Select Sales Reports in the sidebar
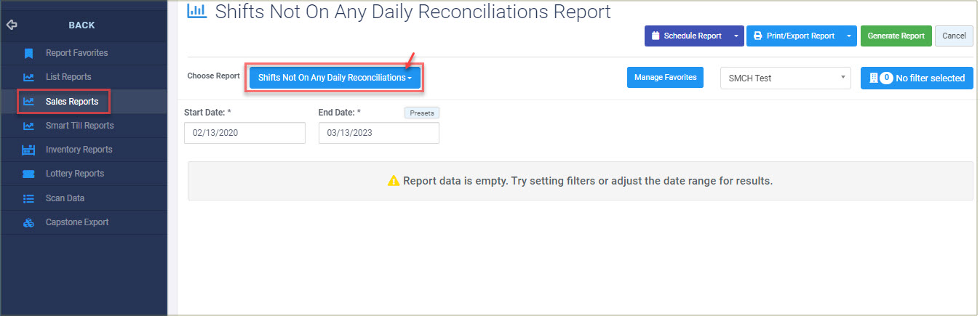 pos(72,102)
